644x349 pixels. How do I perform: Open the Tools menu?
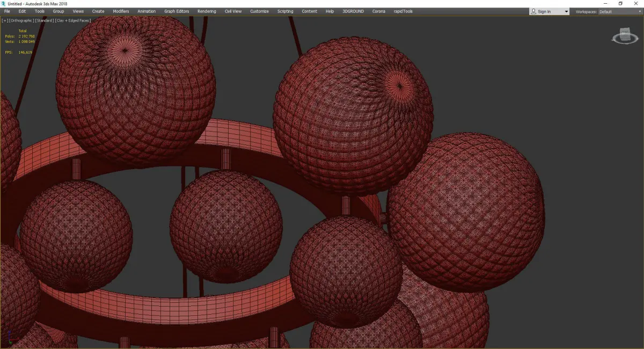coord(40,11)
